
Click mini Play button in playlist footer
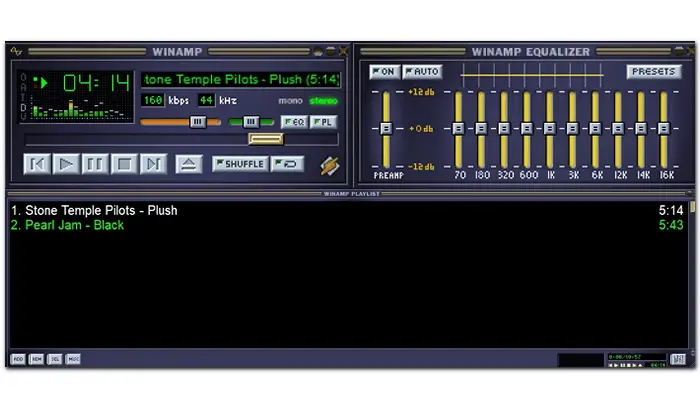(617, 365)
